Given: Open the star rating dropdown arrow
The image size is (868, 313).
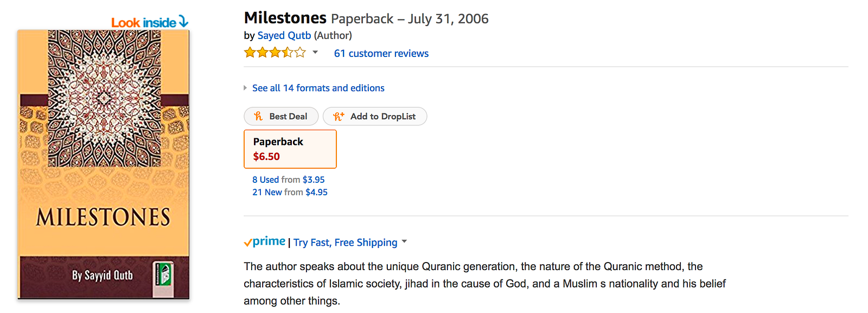Looking at the screenshot, I should pyautogui.click(x=315, y=53).
